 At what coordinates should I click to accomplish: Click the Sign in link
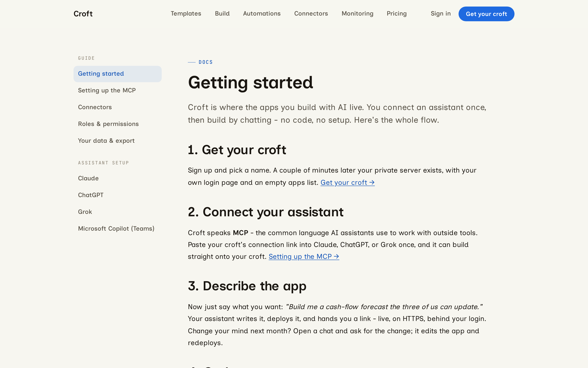(441, 14)
